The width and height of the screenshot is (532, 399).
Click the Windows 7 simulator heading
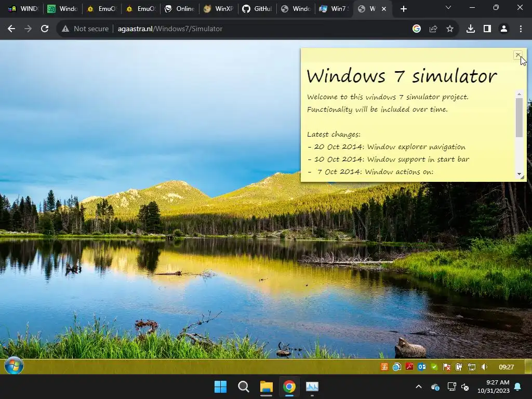tap(402, 76)
